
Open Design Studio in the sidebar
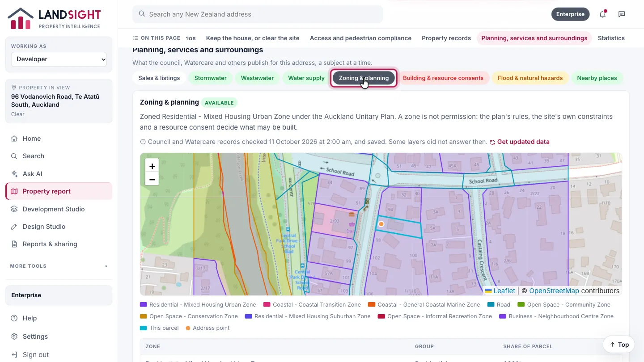pos(59,227)
